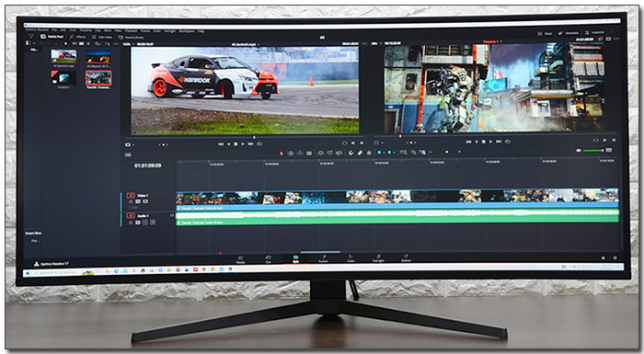Open the Inspector panel
The image size is (644, 354).
coord(594,32)
